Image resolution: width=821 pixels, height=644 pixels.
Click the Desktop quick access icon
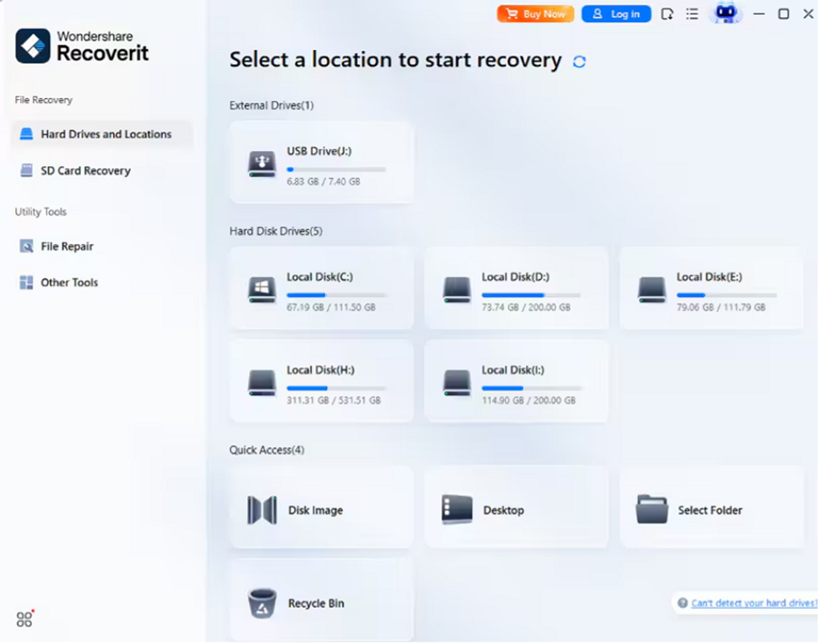[x=458, y=511]
